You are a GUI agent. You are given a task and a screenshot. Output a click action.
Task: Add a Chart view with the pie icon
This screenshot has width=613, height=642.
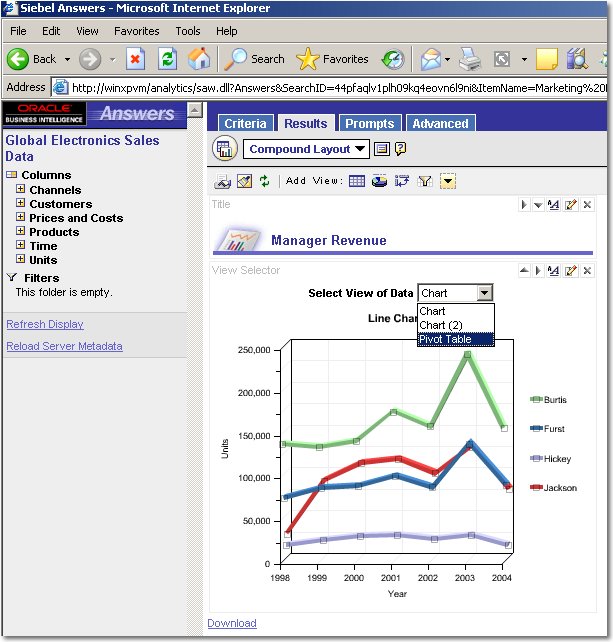pyautogui.click(x=379, y=181)
